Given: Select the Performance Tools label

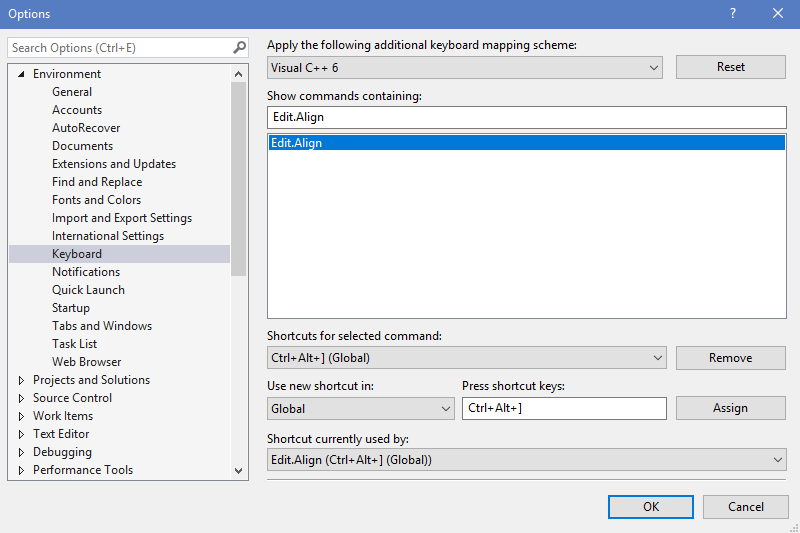Looking at the screenshot, I should tap(83, 470).
